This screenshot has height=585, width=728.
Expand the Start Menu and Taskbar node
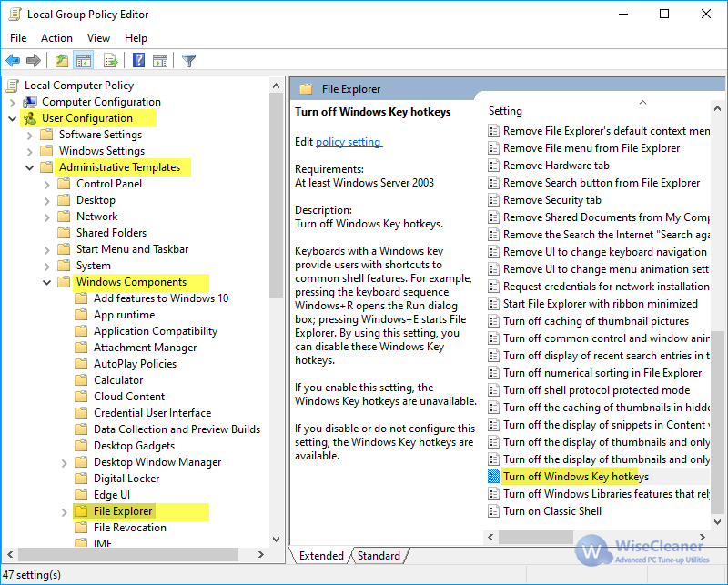click(47, 250)
